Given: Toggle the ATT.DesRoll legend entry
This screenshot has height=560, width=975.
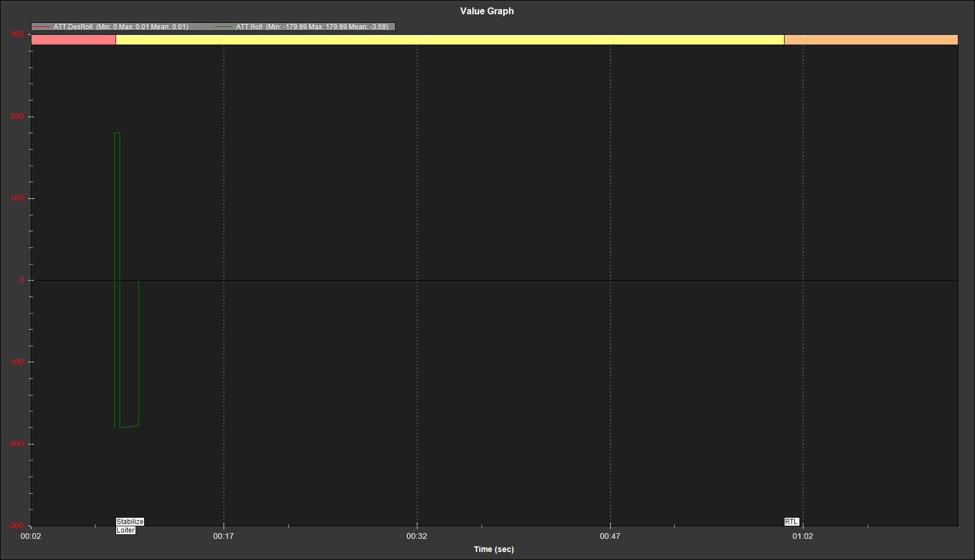Looking at the screenshot, I should 121,27.
